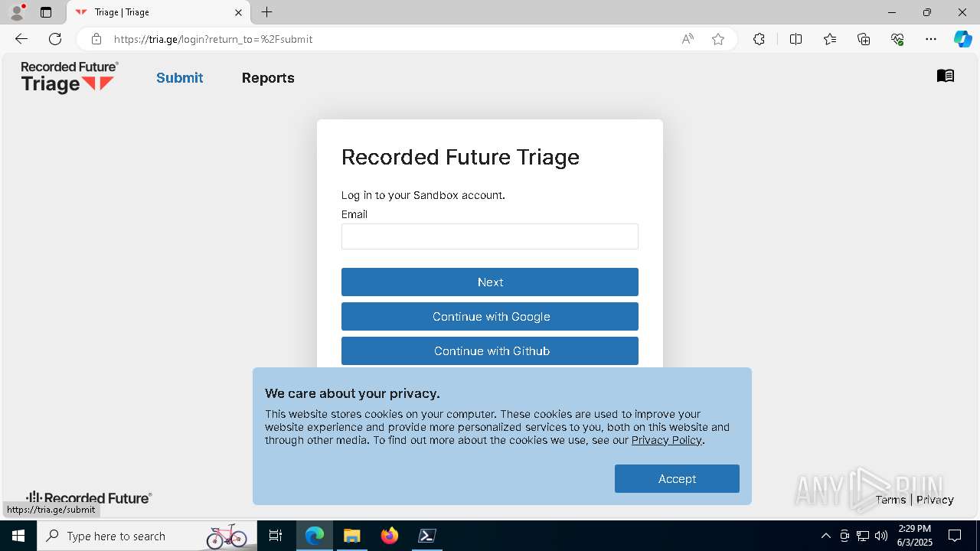This screenshot has height=551, width=980.
Task: Open File Explorer from taskbar
Action: (352, 536)
